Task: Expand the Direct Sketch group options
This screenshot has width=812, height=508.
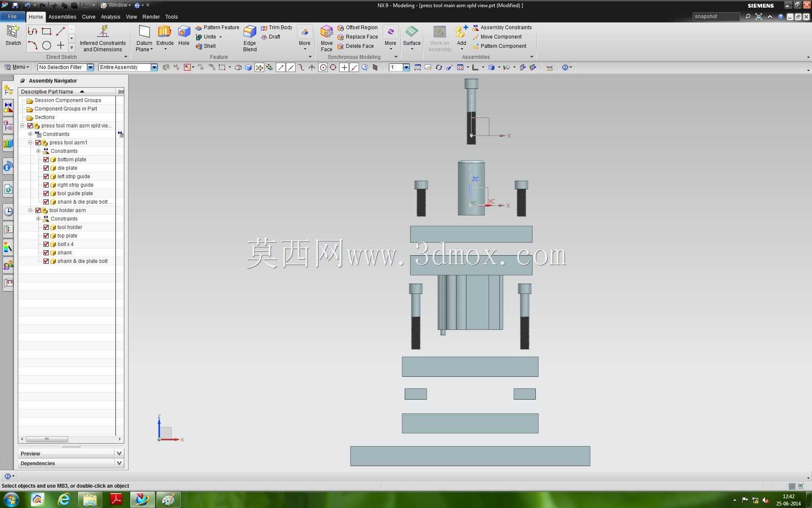Action: pos(126,57)
